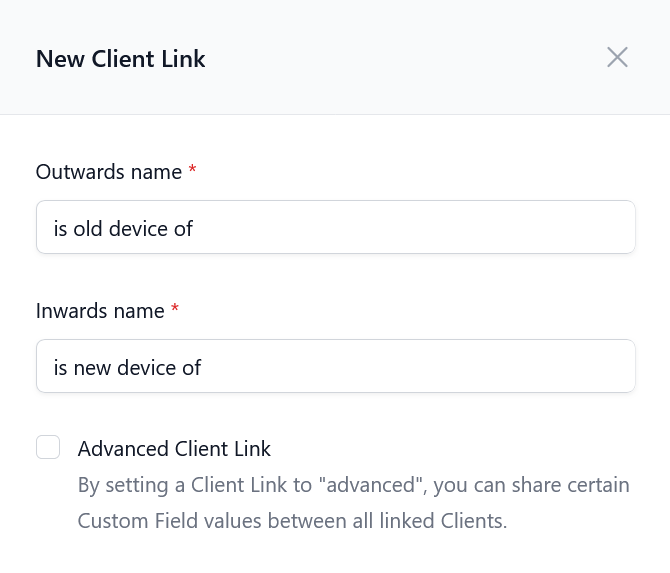Focus the Outwards name input field
The height and width of the screenshot is (573, 670).
click(335, 227)
